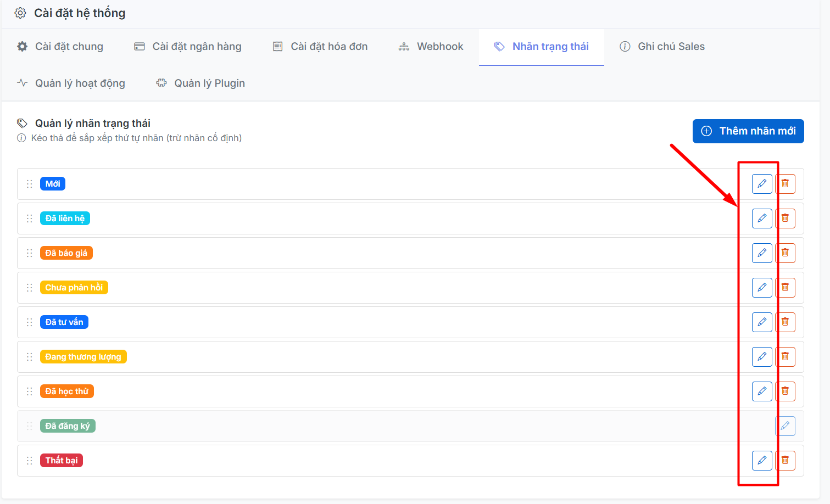Click "Thêm nhãn mới" button
830x504 pixels.
(748, 131)
